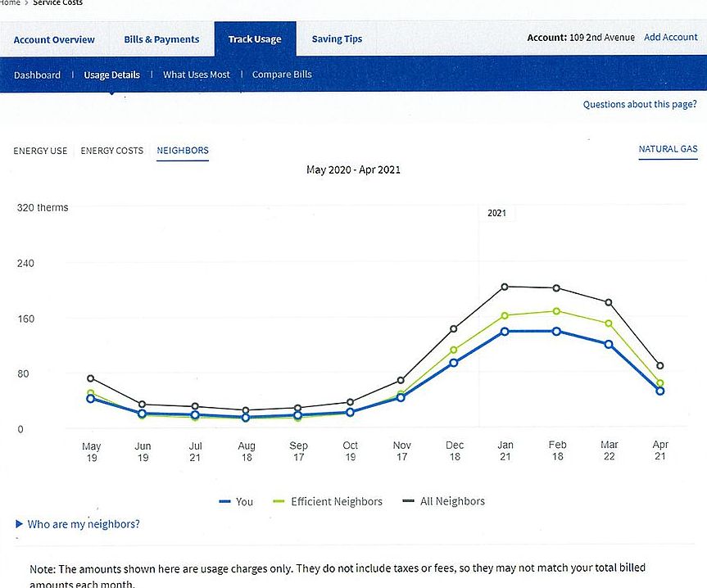Select the Track Usage tab
This screenshot has height=588, width=707.
(255, 39)
